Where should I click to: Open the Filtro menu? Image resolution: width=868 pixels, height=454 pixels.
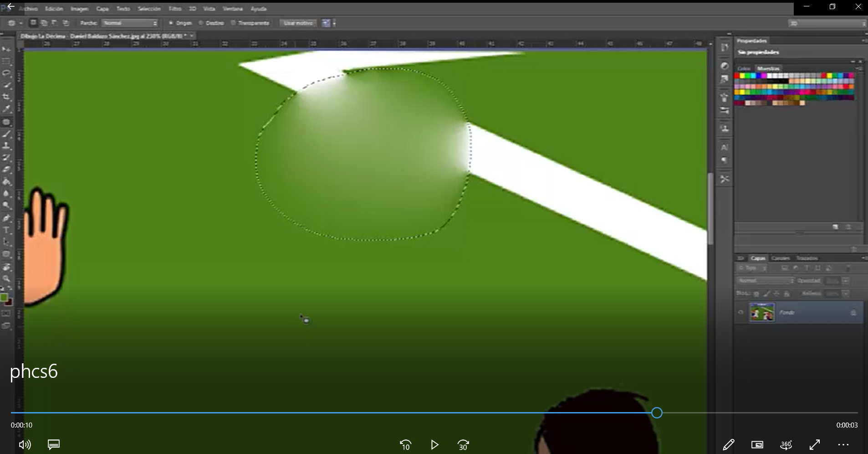[x=175, y=9]
